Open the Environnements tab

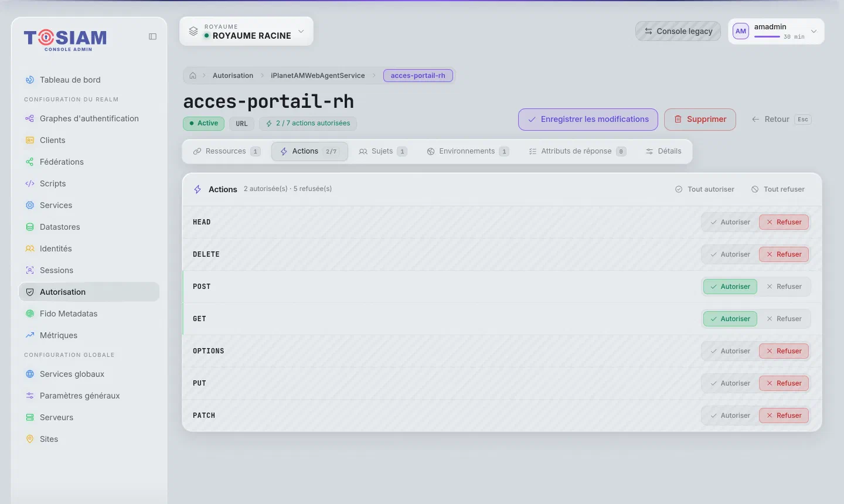pos(468,151)
